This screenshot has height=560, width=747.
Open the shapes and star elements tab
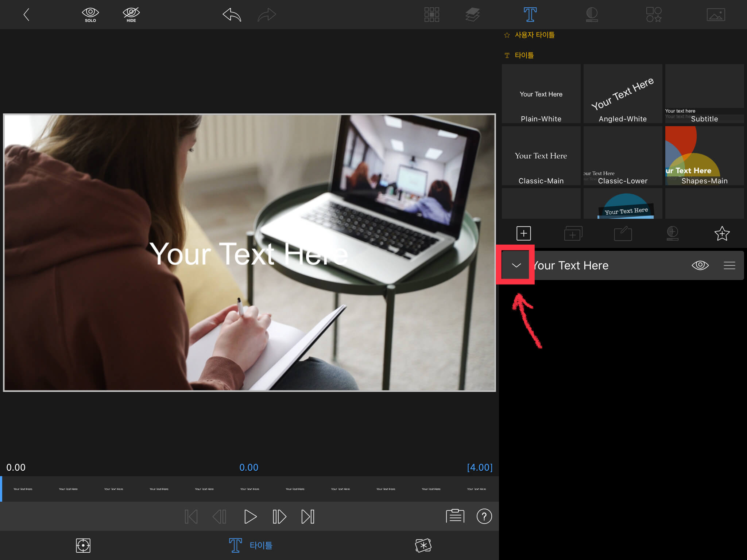click(654, 15)
